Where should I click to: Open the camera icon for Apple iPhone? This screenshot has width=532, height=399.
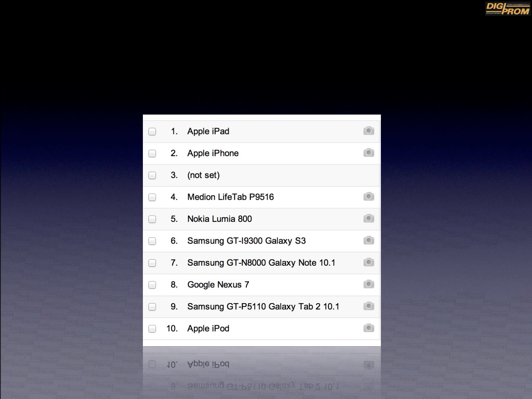click(369, 153)
